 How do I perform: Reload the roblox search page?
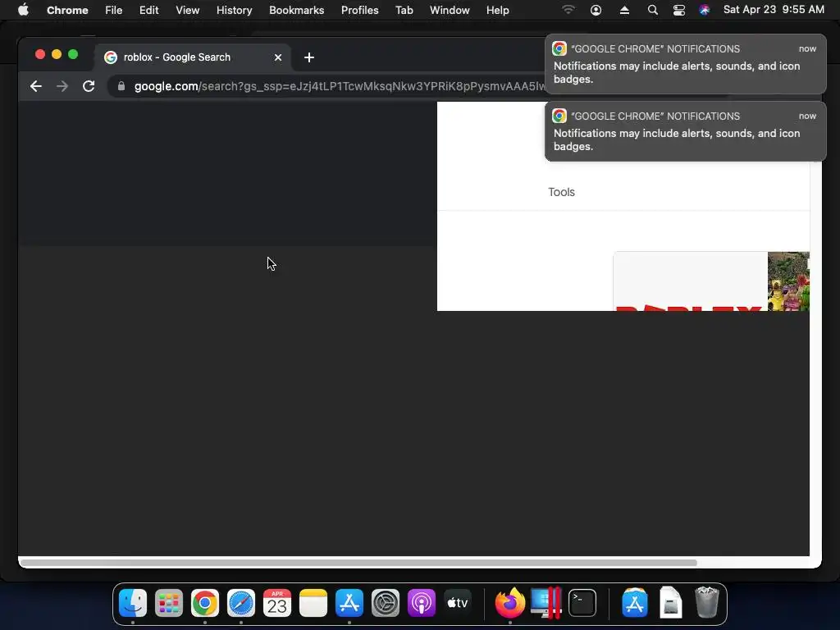pos(89,86)
